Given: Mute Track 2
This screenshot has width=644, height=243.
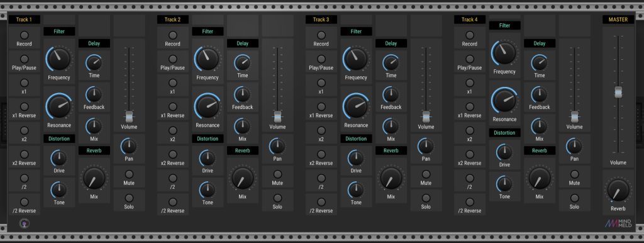Looking at the screenshot, I should point(277,174).
